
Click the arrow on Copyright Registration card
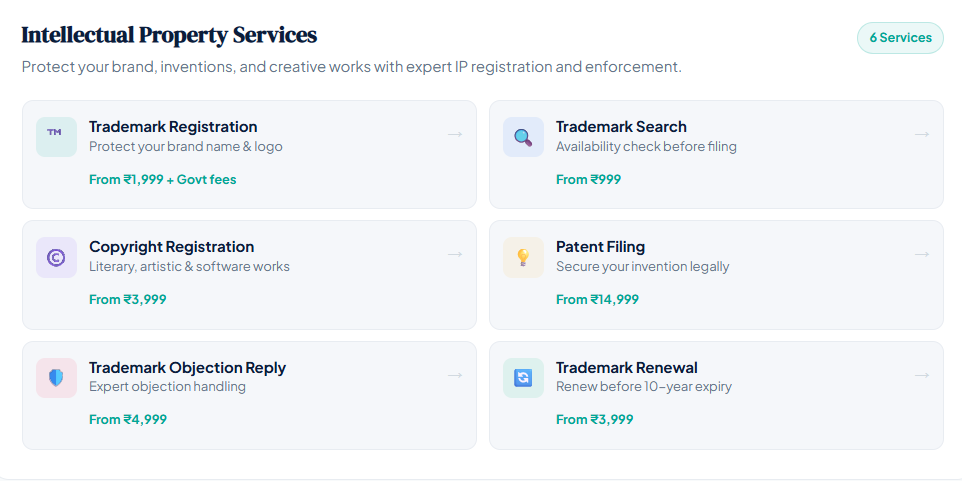455,254
